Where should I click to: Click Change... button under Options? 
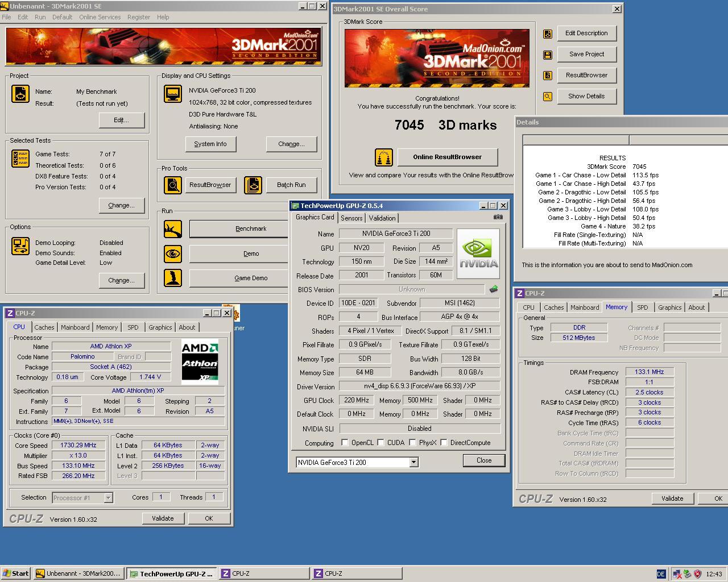[x=121, y=281]
